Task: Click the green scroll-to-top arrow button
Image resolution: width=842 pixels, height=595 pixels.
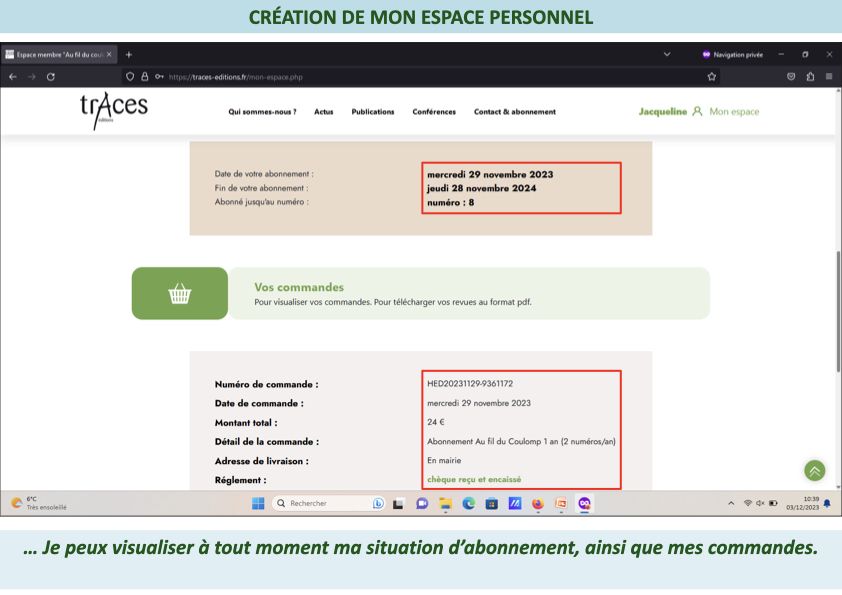Action: 815,471
